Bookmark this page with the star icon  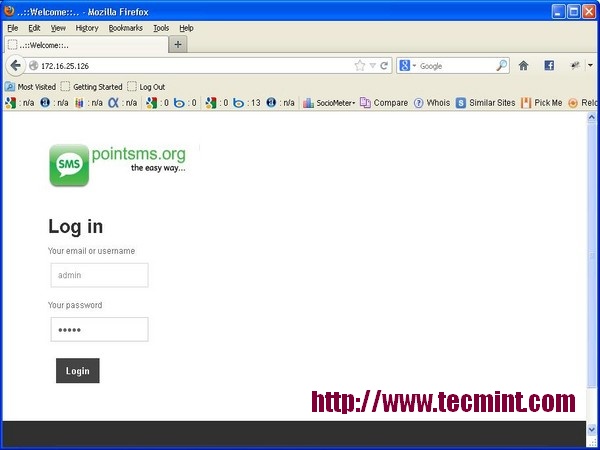(x=359, y=66)
